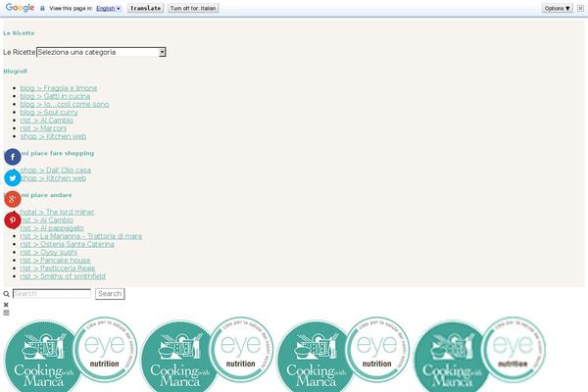
Task: Click the Translate button
Action: point(145,8)
